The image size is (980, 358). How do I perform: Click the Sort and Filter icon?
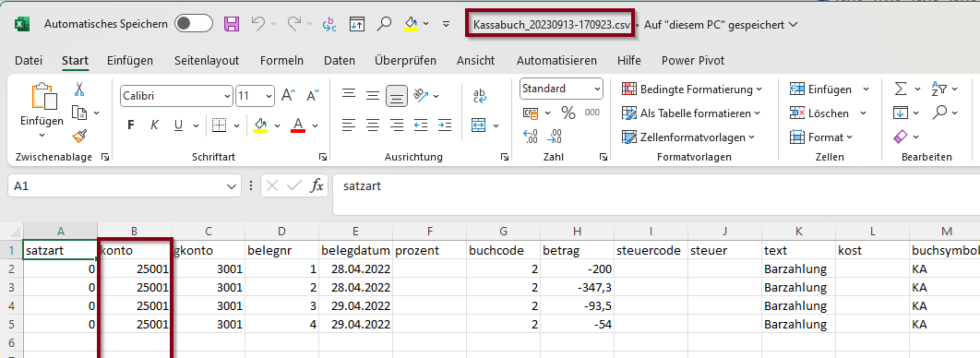tap(938, 89)
